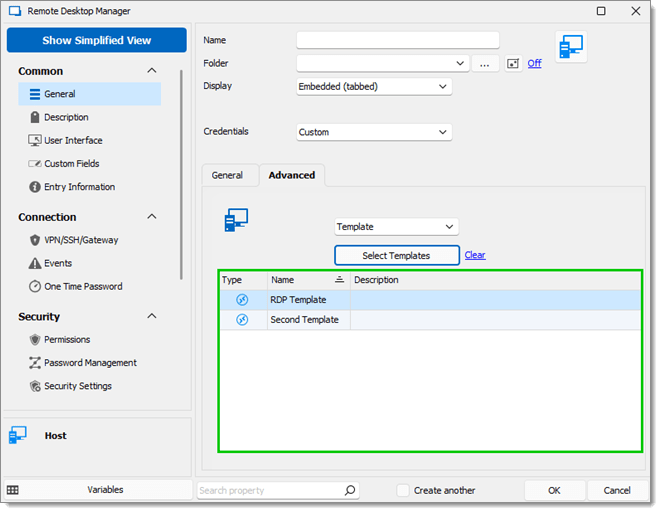Click the Security Settings gear-shield icon

tap(35, 386)
